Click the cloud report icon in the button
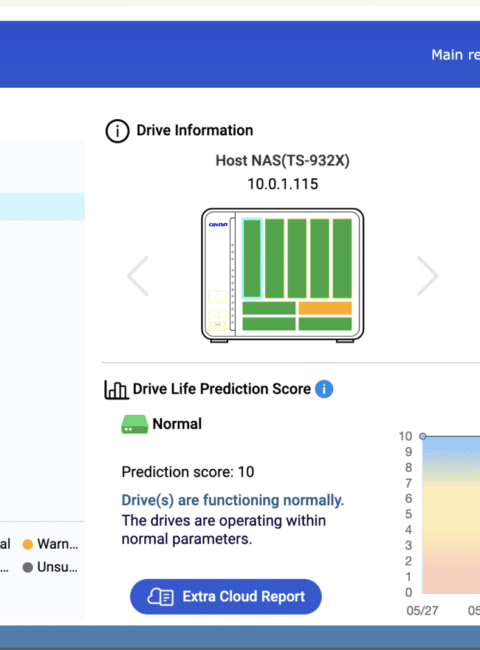This screenshot has width=480, height=650. coord(160,597)
